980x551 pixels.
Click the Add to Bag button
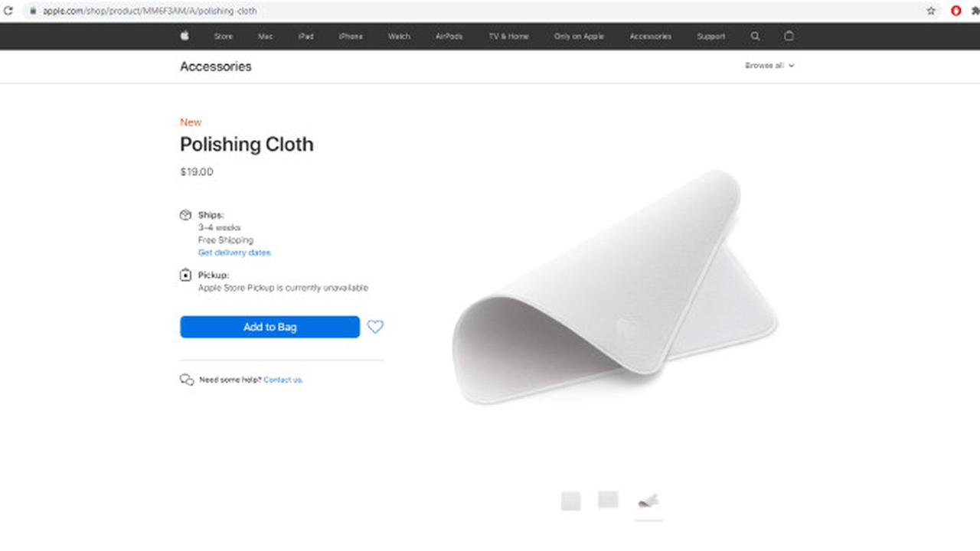tap(269, 327)
